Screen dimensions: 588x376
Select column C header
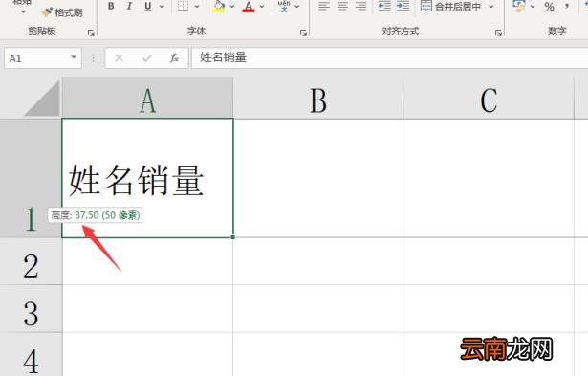(489, 98)
